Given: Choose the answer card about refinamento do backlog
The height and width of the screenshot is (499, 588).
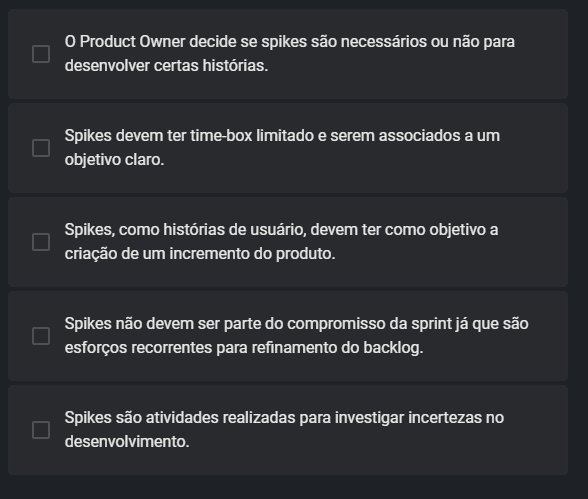Looking at the screenshot, I should 288,336.
